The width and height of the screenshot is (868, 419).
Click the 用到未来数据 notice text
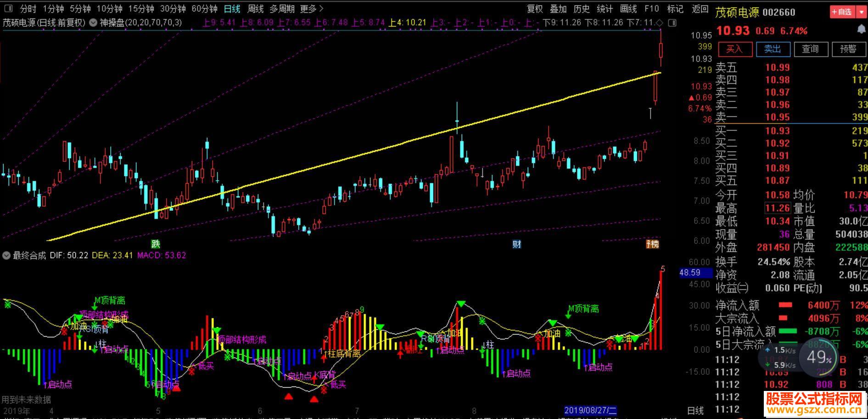point(26,400)
